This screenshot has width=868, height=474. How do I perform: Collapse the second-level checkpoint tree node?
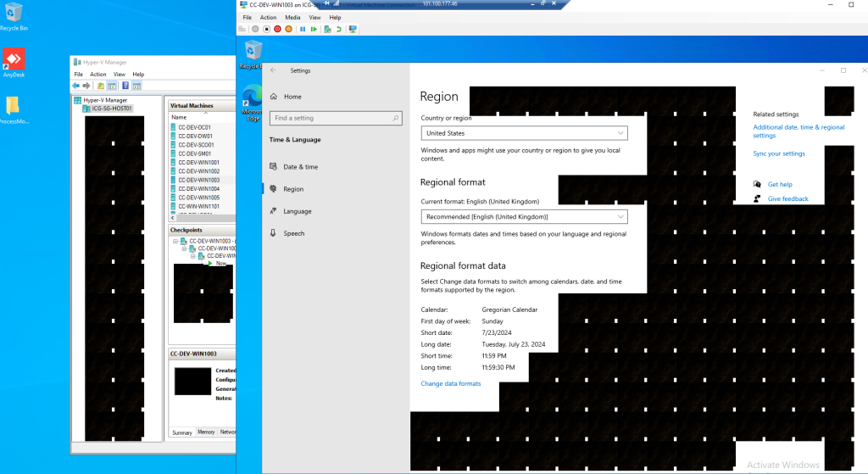point(184,248)
